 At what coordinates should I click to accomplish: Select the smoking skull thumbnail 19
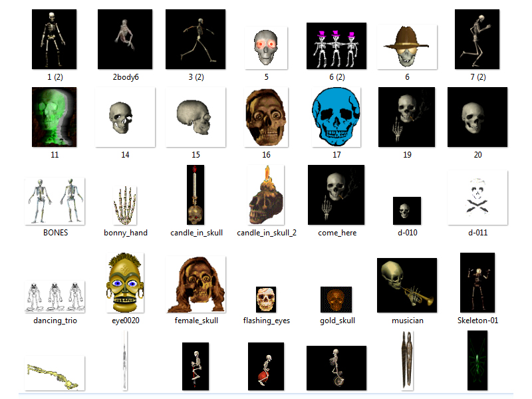click(x=406, y=117)
